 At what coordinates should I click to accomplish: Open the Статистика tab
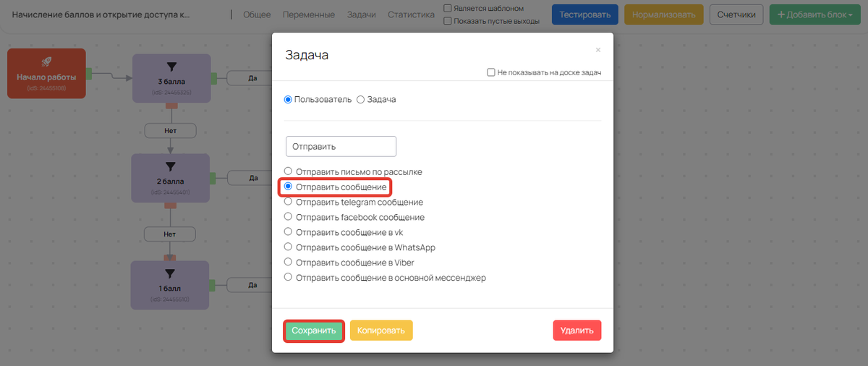[x=412, y=14]
